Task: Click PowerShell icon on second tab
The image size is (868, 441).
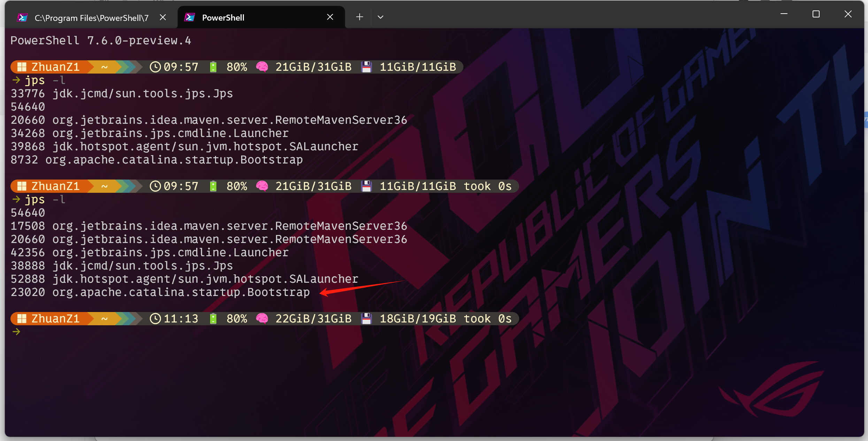Action: (190, 17)
